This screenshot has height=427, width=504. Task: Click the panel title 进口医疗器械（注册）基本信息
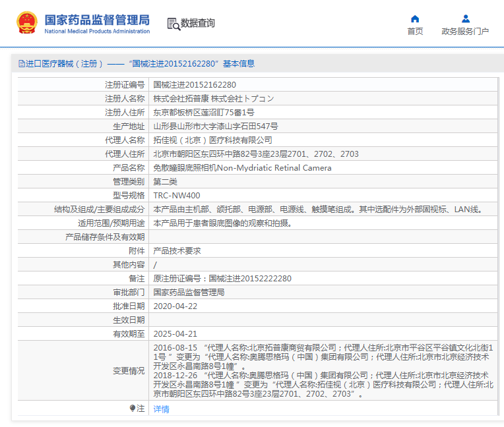pyautogui.click(x=140, y=64)
